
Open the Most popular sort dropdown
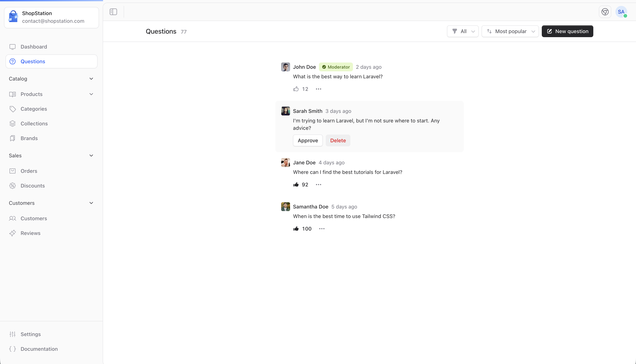coord(510,31)
